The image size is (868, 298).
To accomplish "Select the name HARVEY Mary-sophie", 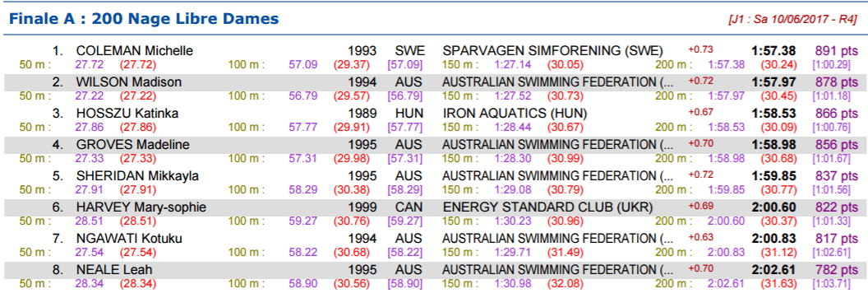I will pyautogui.click(x=141, y=207).
